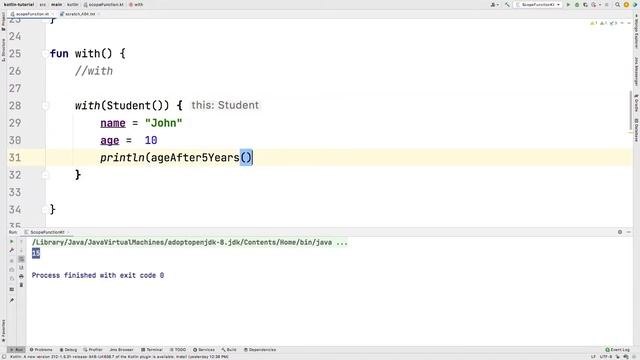Open the Terminal tool window
The image size is (640, 360).
pos(152,350)
